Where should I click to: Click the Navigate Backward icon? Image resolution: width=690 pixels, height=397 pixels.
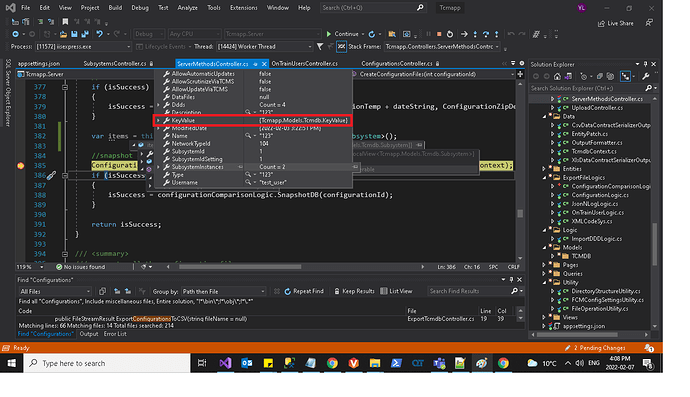(15, 34)
